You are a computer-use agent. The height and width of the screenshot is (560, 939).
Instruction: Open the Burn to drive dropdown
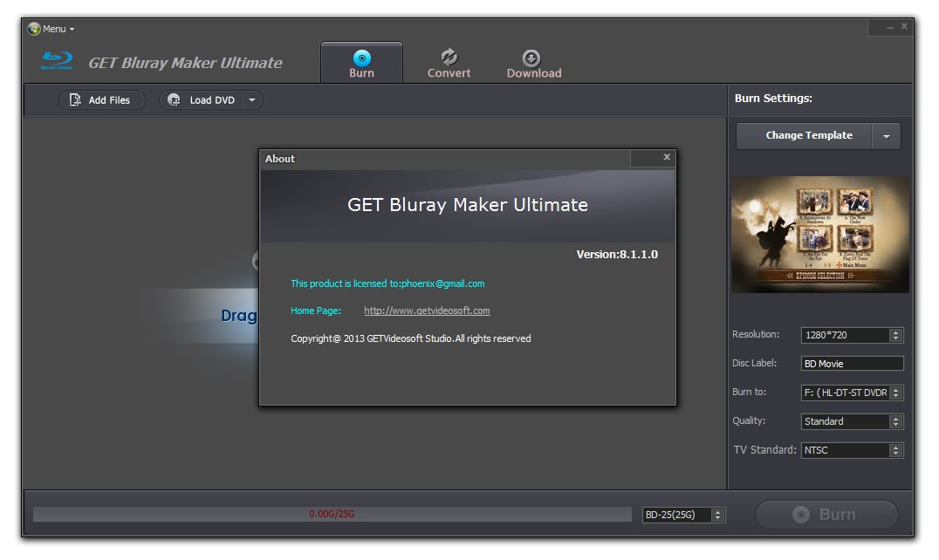[852, 393]
